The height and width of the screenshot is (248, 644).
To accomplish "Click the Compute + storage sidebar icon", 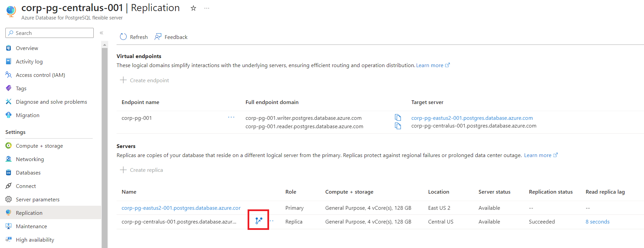I will (x=9, y=146).
